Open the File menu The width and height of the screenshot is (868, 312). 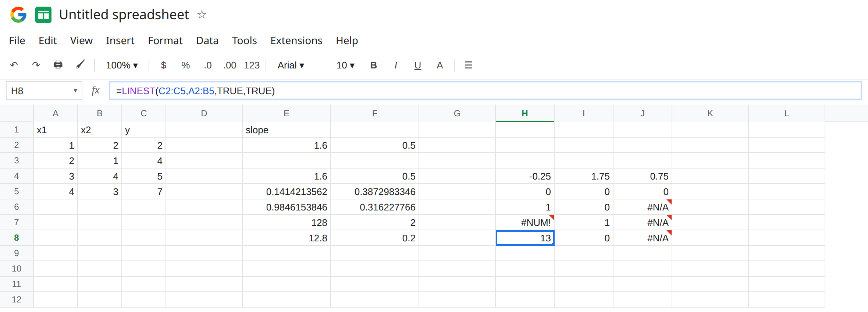click(x=17, y=40)
